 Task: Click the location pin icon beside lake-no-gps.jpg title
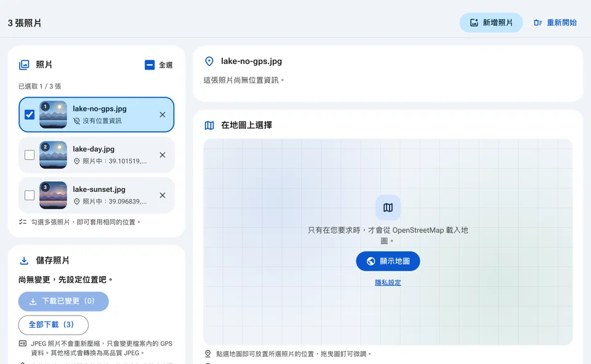tap(209, 61)
